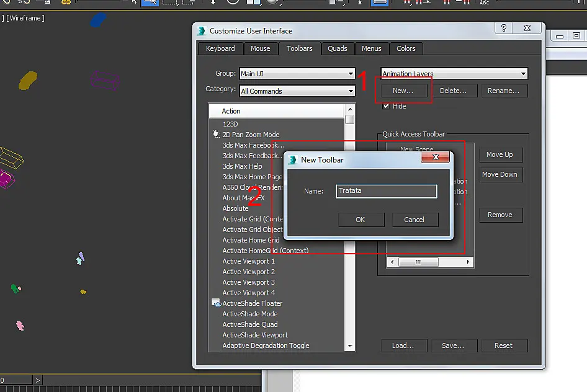Select the Adaptive Degradation Toggle action
The width and height of the screenshot is (587, 392).
point(266,345)
